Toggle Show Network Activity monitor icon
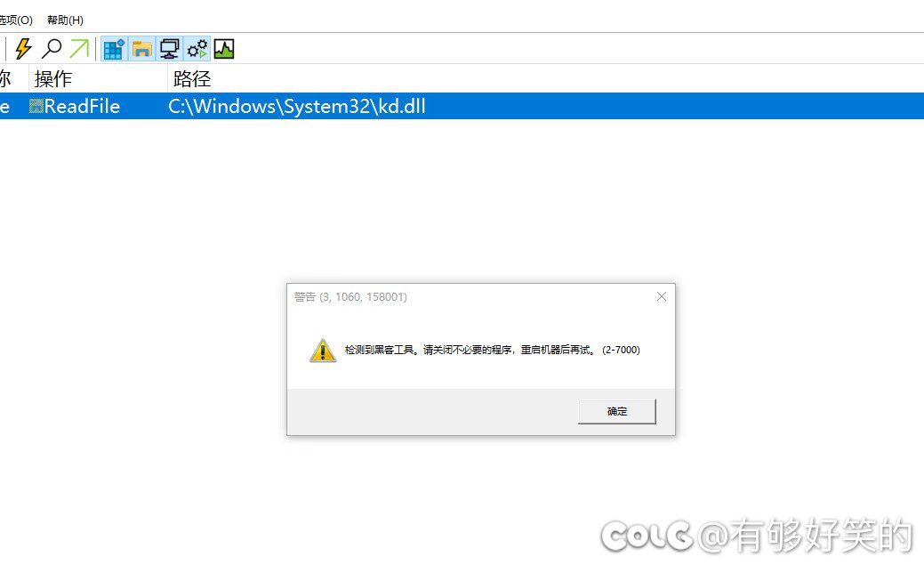Image resolution: width=924 pixels, height=573 pixels. tap(170, 49)
